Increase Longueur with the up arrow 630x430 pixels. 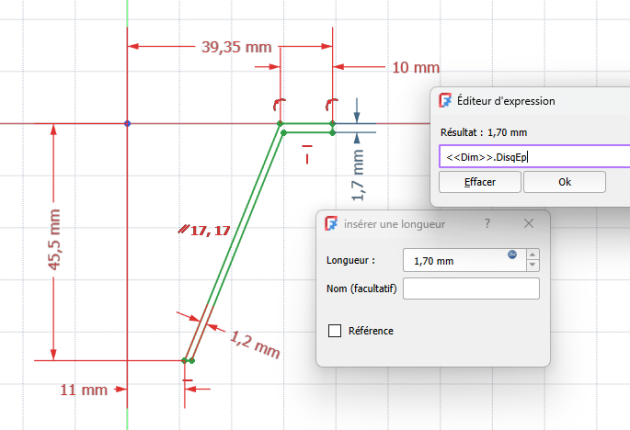pyautogui.click(x=532, y=254)
